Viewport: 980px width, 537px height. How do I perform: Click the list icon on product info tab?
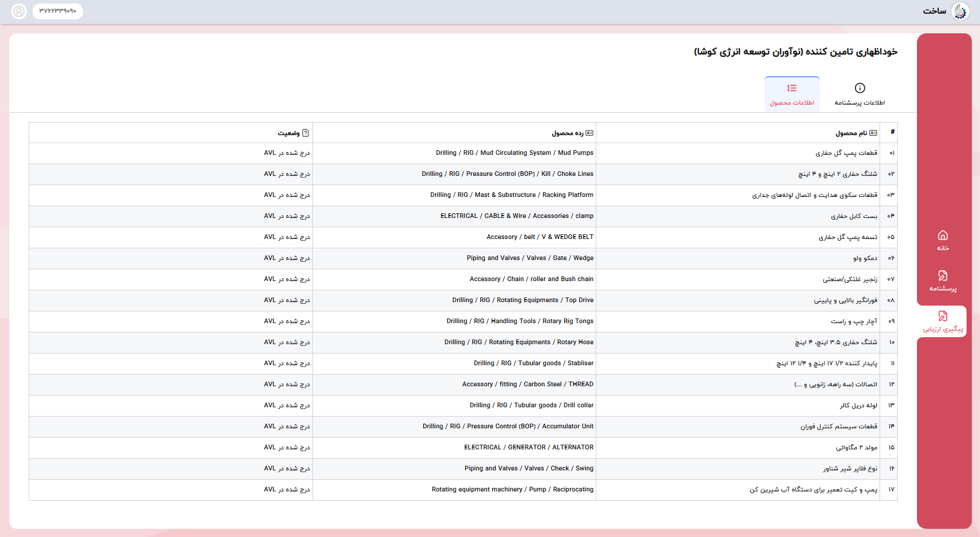tap(792, 88)
